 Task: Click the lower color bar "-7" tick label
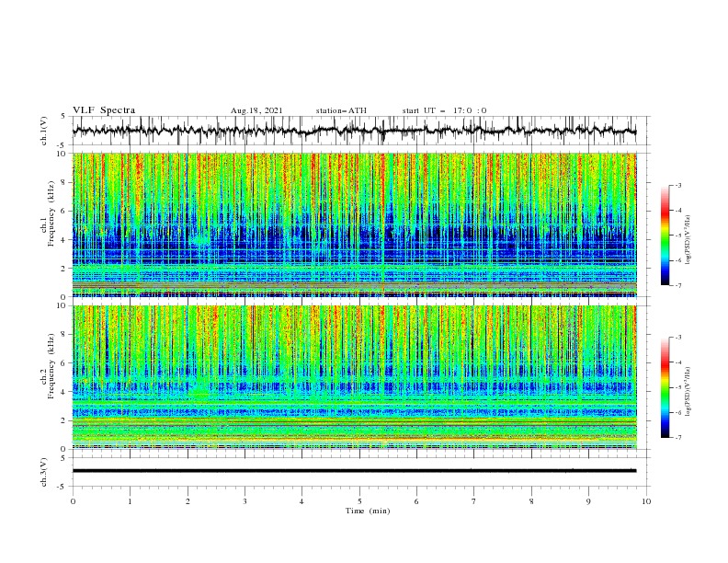(678, 438)
